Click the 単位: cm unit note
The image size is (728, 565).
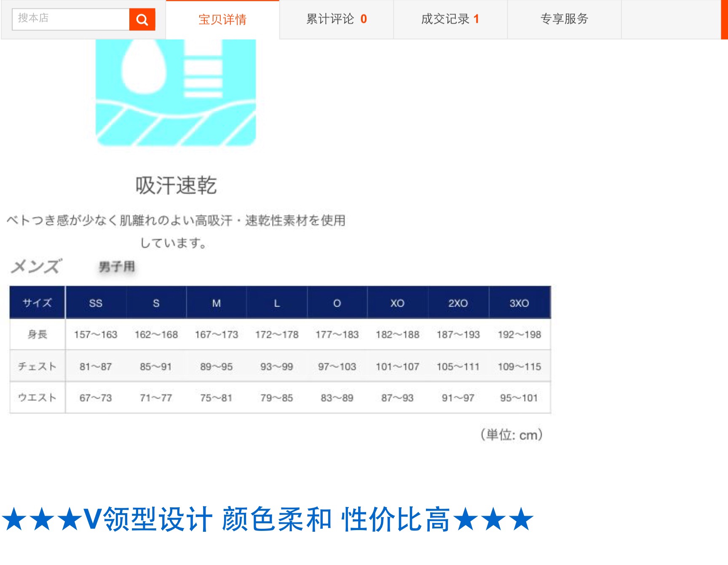[x=511, y=434]
